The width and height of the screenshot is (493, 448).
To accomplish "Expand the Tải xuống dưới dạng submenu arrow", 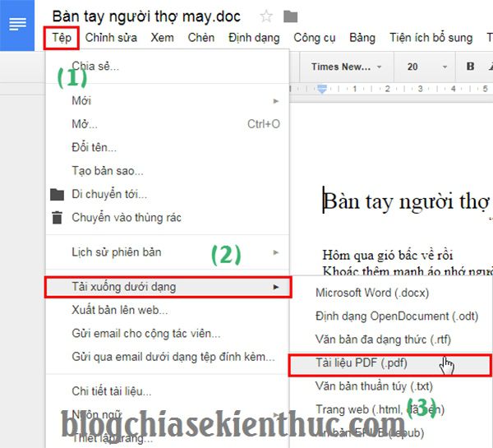I will click(x=276, y=287).
